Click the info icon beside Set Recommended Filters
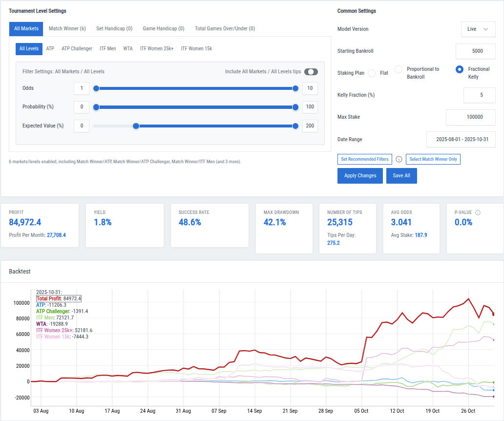Screen dimensions: 504x421 pyautogui.click(x=399, y=159)
